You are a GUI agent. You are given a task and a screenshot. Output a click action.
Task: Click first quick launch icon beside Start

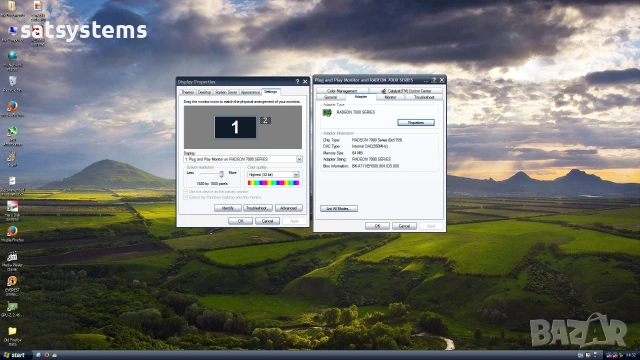tap(38, 355)
